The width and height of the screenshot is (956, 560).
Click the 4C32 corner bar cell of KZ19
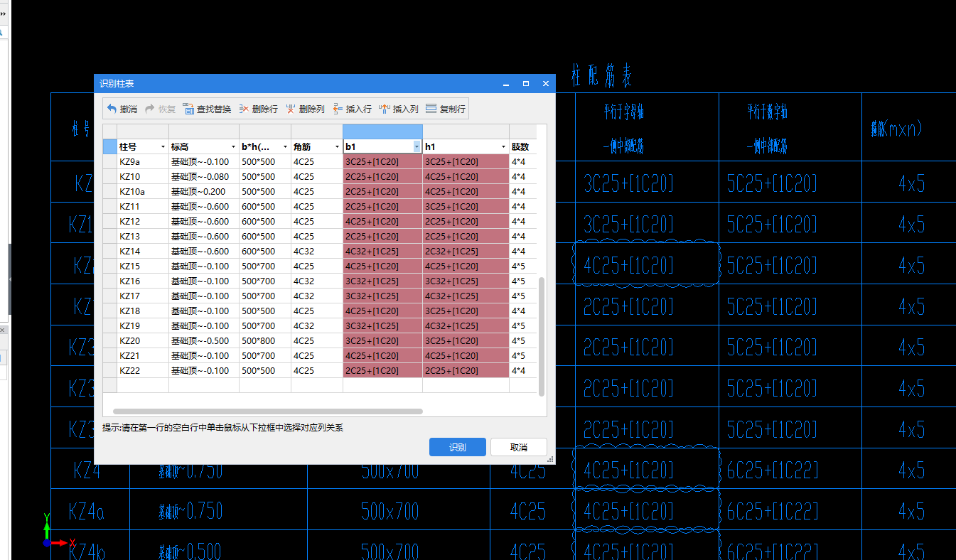pyautogui.click(x=316, y=325)
